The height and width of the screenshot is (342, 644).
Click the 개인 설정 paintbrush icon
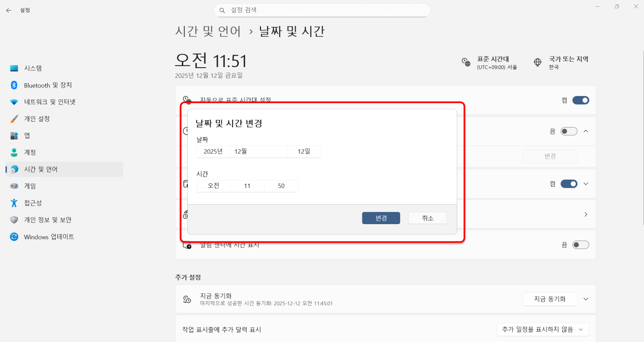coord(14,119)
